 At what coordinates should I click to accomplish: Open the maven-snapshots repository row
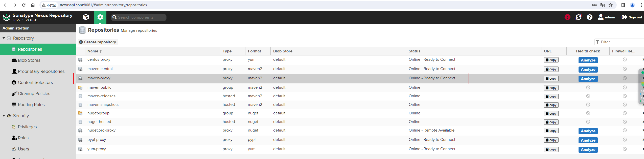(360, 105)
